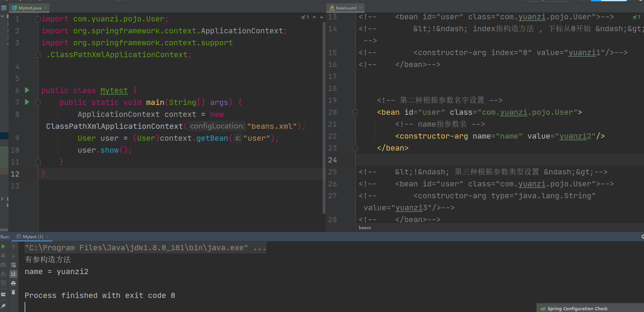Viewport: 644px width, 312px height.
Task: Click comment "第二种根据参数名字设置" on line 19
Action: point(442,100)
